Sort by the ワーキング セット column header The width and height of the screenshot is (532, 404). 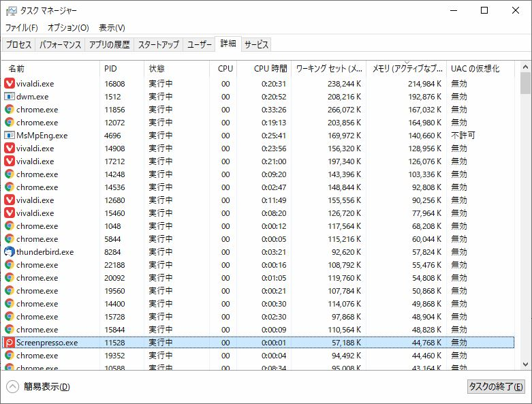pos(329,69)
